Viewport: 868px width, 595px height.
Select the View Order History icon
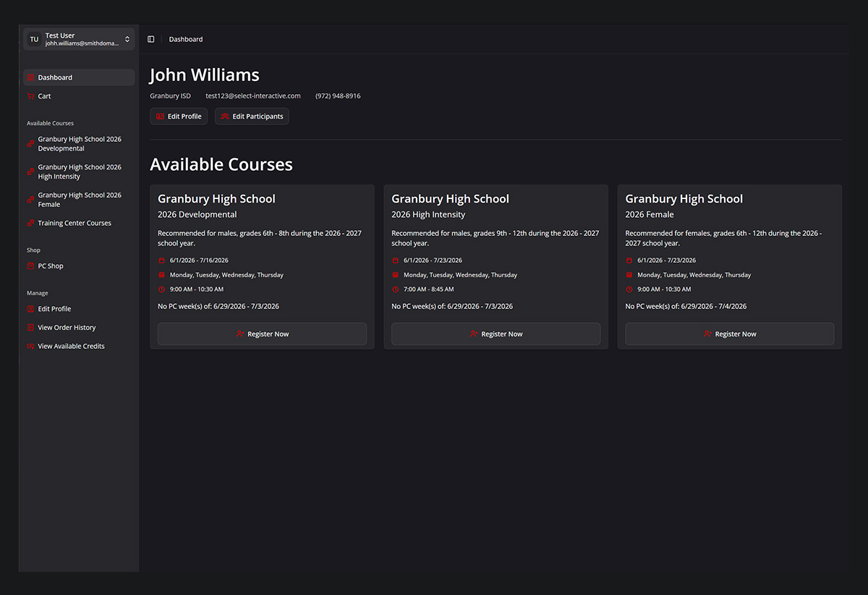tap(31, 327)
